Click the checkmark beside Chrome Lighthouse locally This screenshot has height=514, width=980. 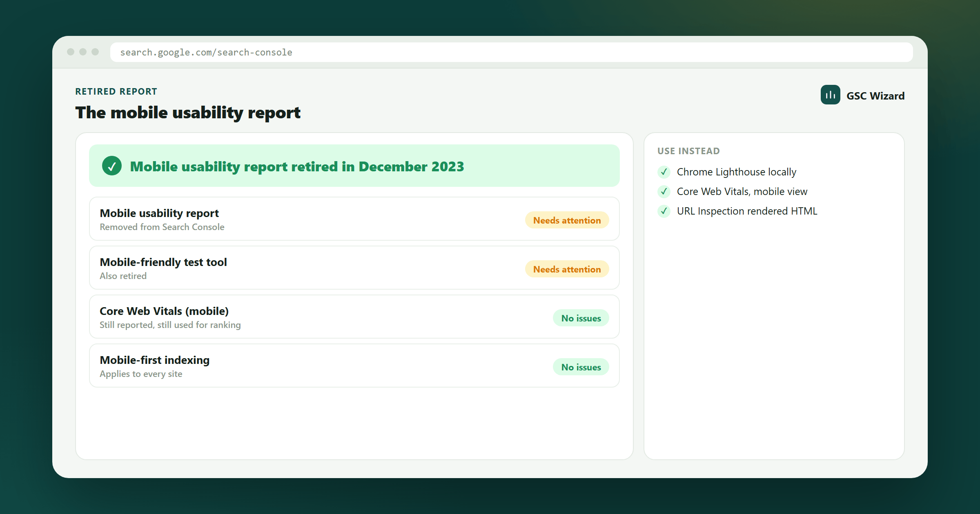pos(664,172)
